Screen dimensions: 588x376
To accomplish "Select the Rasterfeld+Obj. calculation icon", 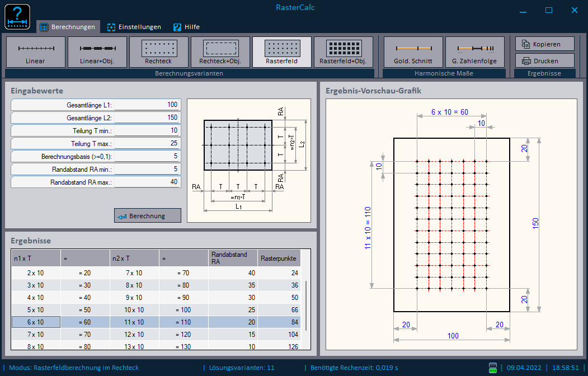I will [344, 51].
